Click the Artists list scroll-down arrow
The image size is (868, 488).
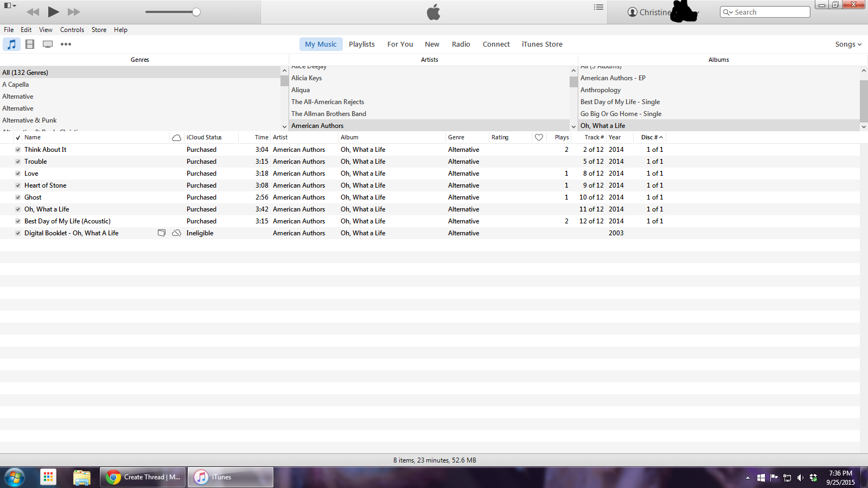(x=573, y=126)
